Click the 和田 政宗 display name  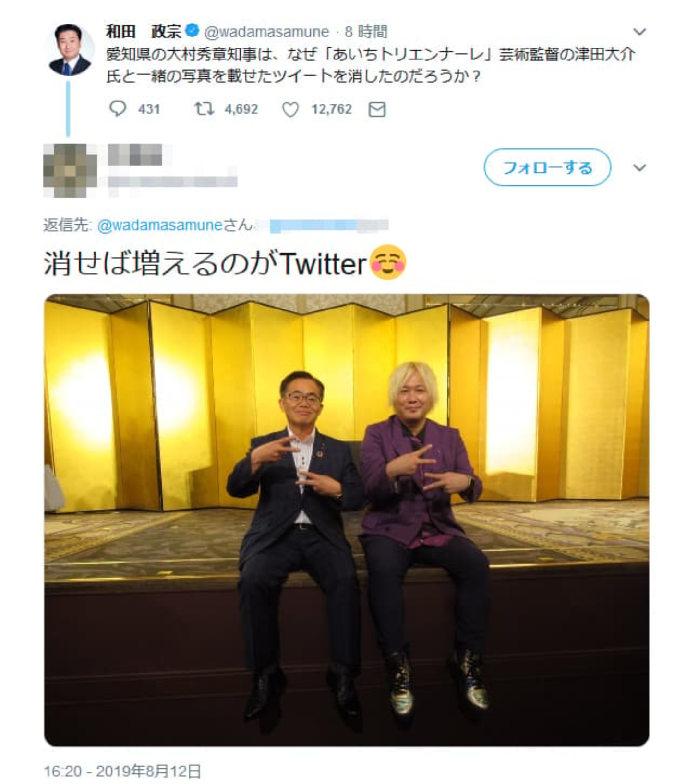click(143, 31)
